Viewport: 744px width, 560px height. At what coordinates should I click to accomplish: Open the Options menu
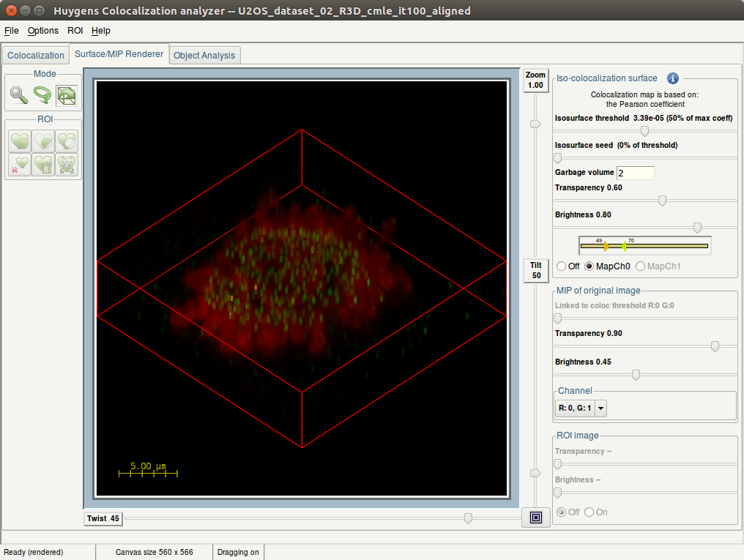click(43, 31)
